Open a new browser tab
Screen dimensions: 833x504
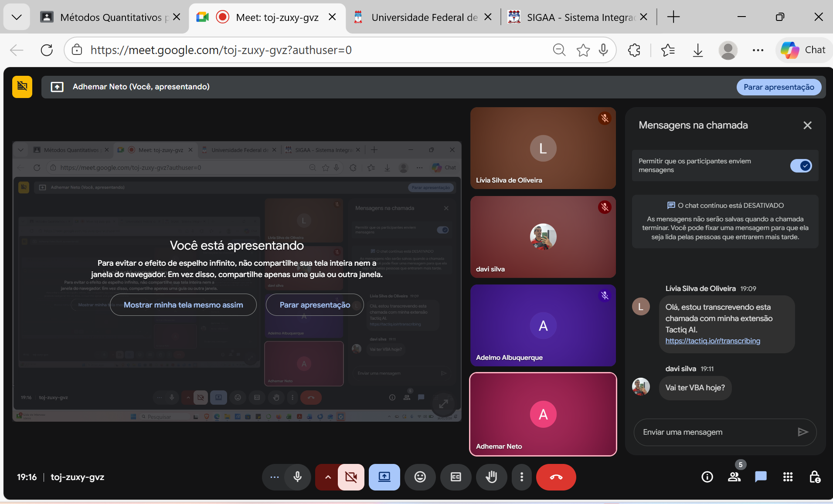pyautogui.click(x=673, y=17)
